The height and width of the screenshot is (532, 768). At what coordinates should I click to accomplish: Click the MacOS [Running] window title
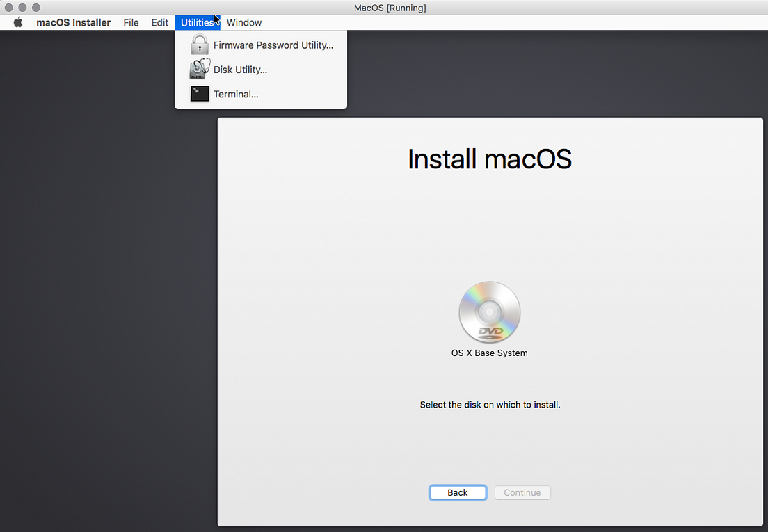click(390, 8)
